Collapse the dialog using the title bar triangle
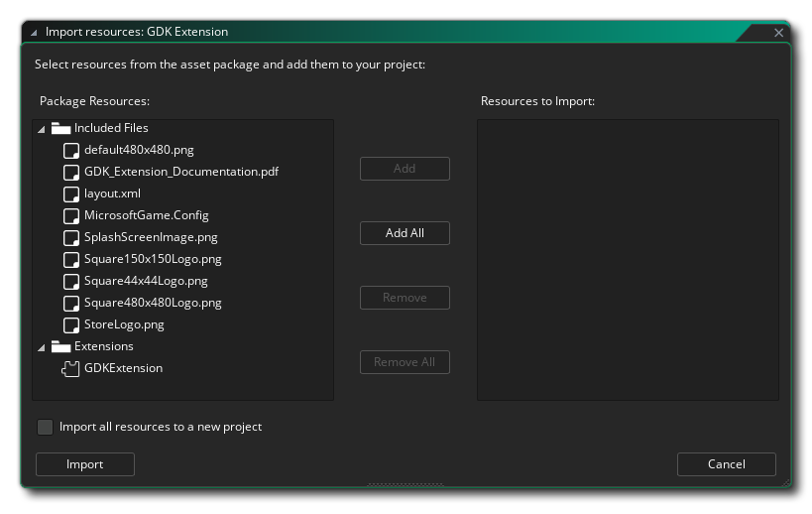The width and height of the screenshot is (812, 514). point(33,32)
